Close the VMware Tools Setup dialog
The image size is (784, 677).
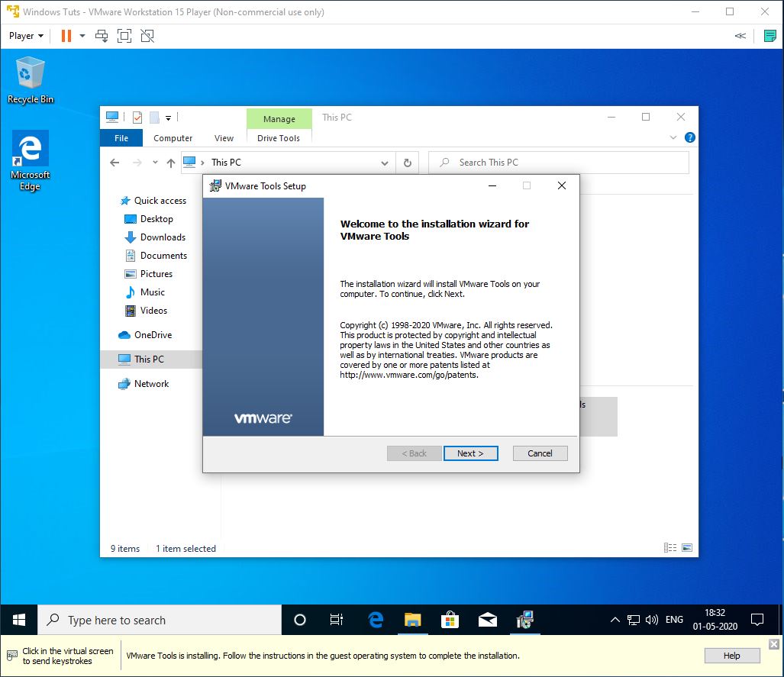pos(562,185)
